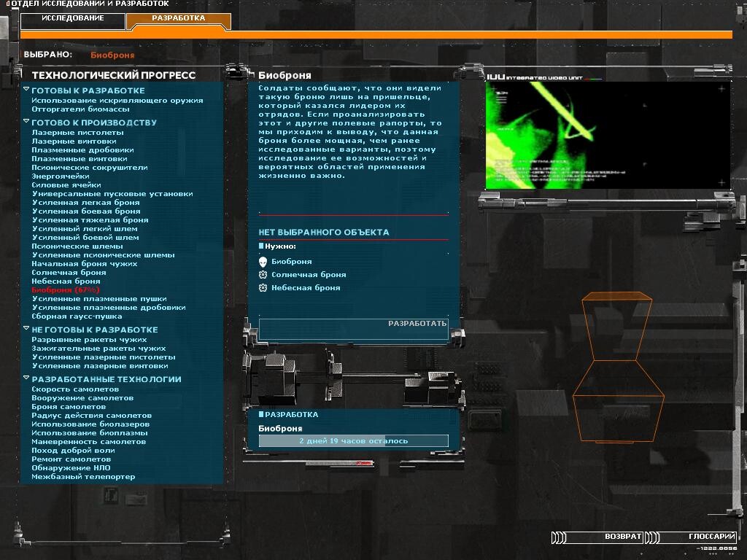The height and width of the screenshot is (560, 747).
Task: Open the ГЛОССАРИЙ
Action: (x=691, y=537)
